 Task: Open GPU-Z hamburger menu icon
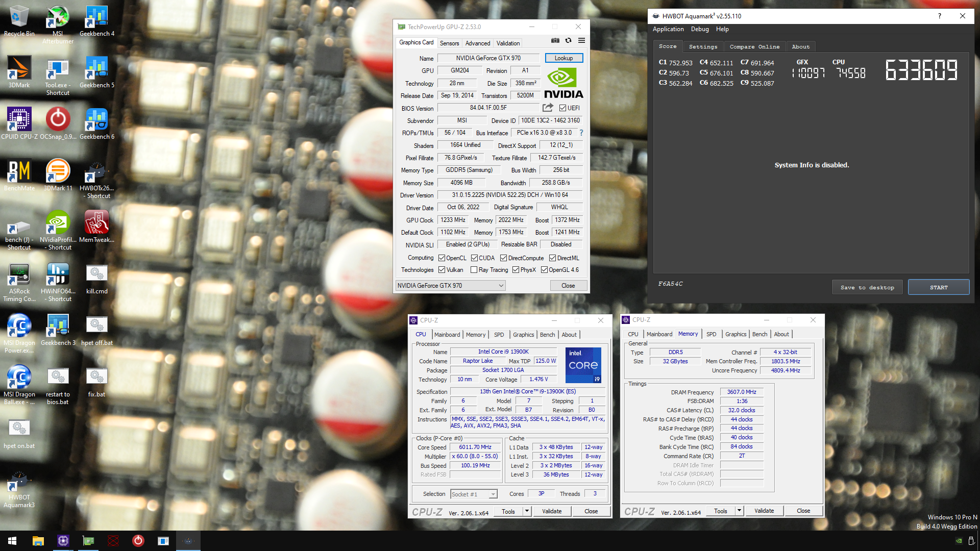click(x=581, y=40)
